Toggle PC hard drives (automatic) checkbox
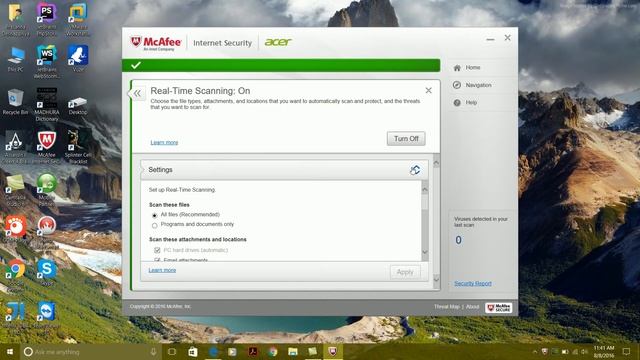The width and height of the screenshot is (640, 360). click(x=157, y=250)
